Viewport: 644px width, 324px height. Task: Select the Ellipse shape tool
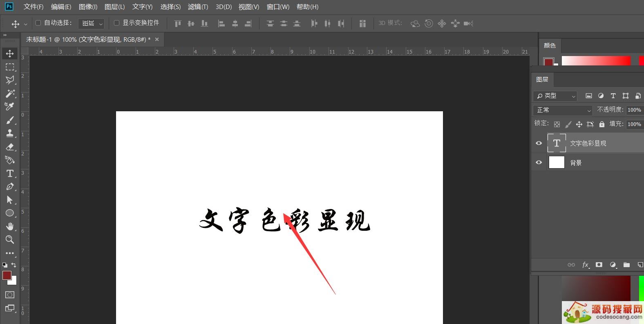click(10, 213)
